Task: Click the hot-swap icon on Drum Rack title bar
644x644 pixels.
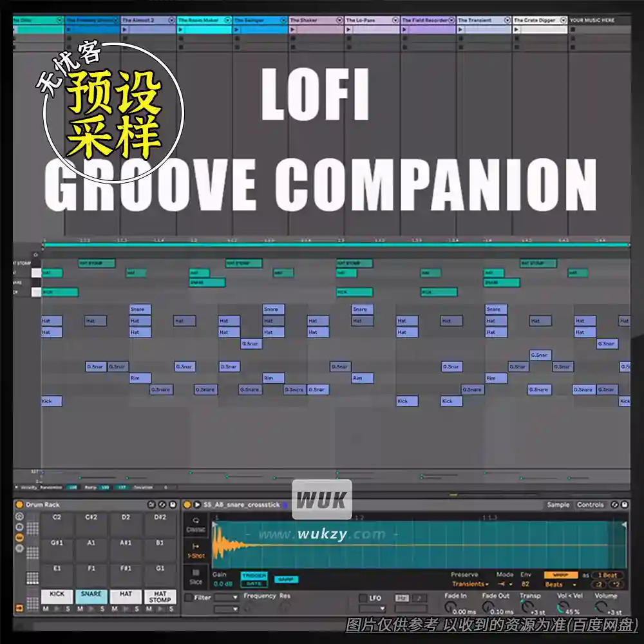Action: [162, 504]
